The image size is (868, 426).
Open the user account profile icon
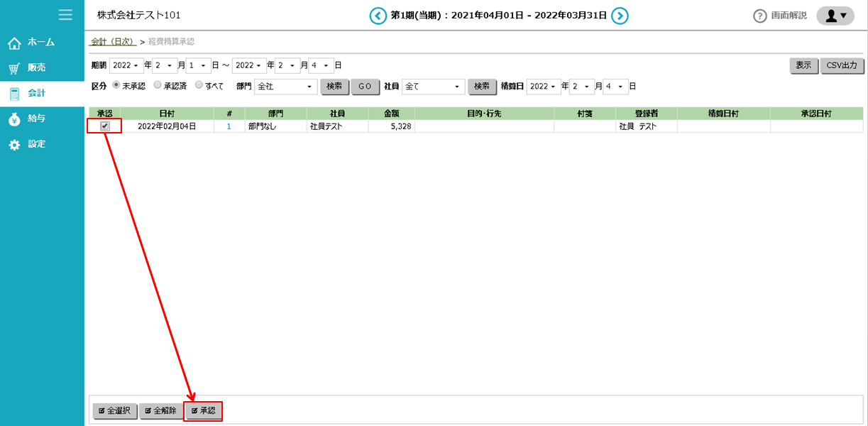pos(835,16)
